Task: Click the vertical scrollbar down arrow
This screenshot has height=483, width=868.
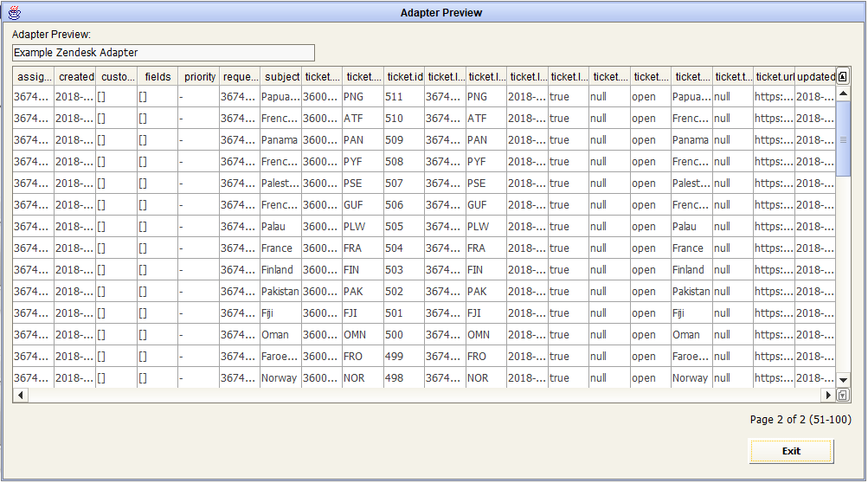Action: pos(843,380)
